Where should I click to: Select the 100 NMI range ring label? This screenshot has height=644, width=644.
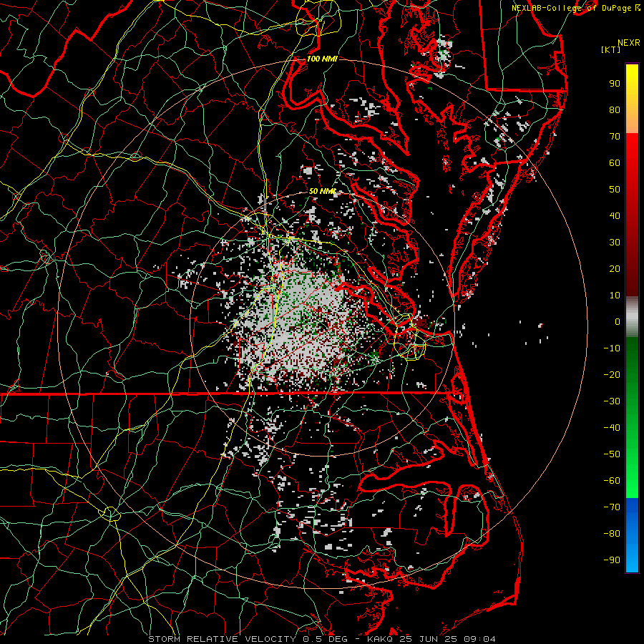tap(322, 59)
